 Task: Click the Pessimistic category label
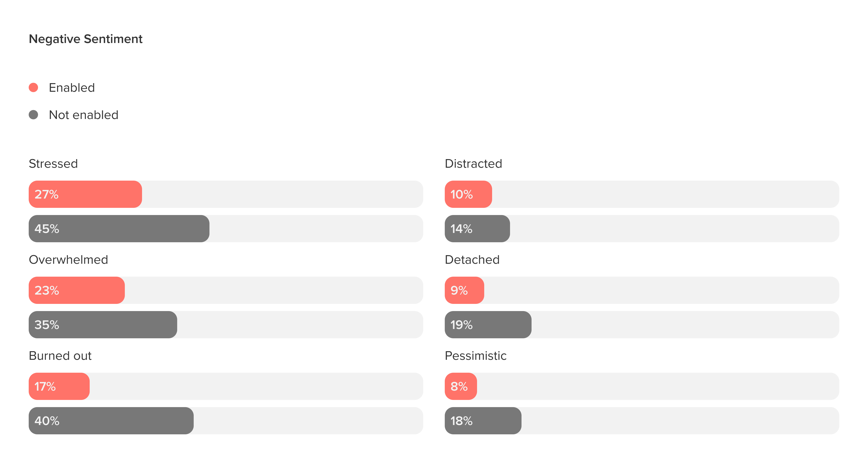pyautogui.click(x=475, y=355)
